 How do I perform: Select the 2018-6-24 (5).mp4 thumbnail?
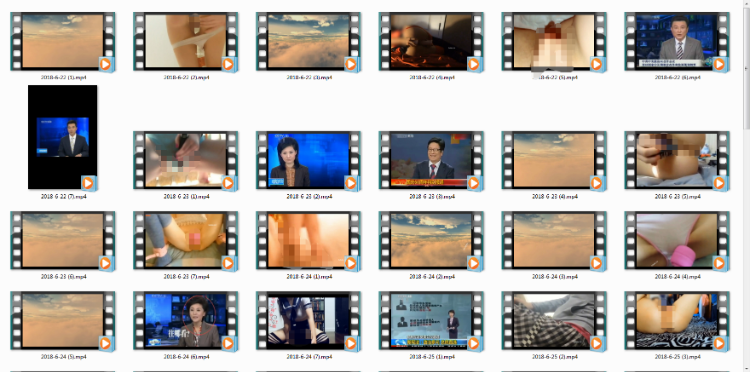point(63,320)
